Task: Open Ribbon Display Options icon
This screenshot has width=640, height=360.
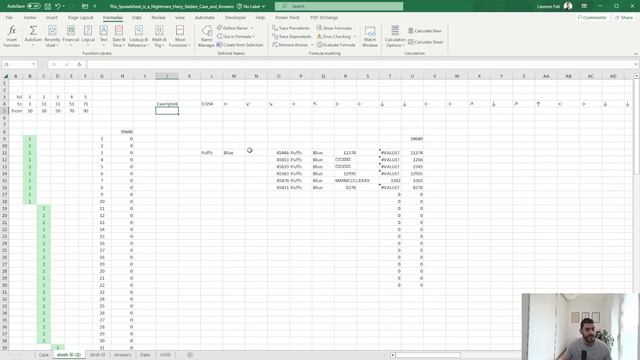Action: tap(584, 6)
